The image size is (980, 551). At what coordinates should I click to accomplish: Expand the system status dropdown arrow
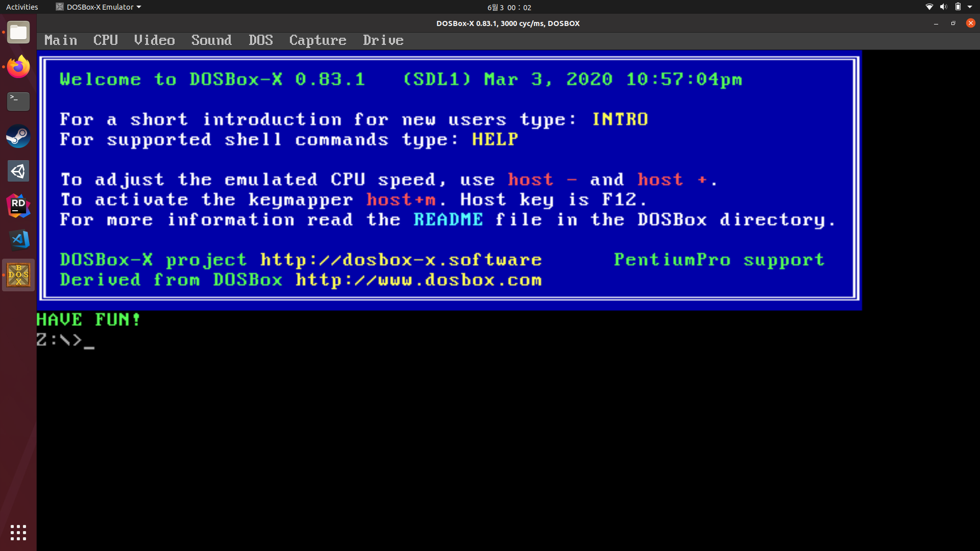tap(970, 7)
